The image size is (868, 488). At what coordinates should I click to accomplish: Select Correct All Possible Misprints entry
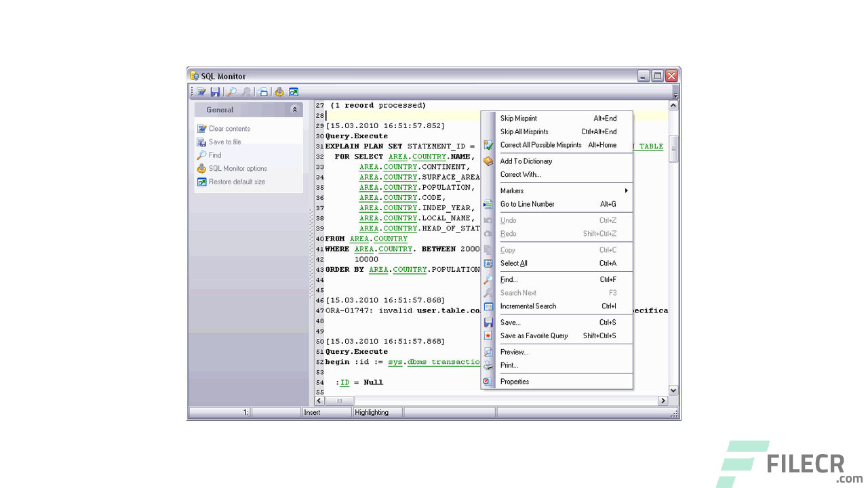click(x=557, y=145)
